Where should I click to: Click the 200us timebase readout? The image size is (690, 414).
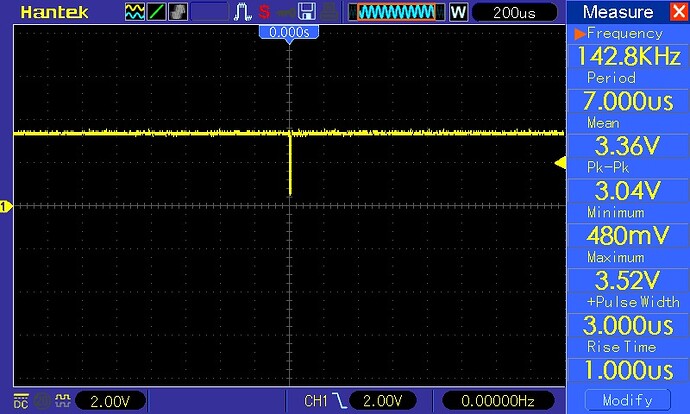tap(514, 12)
